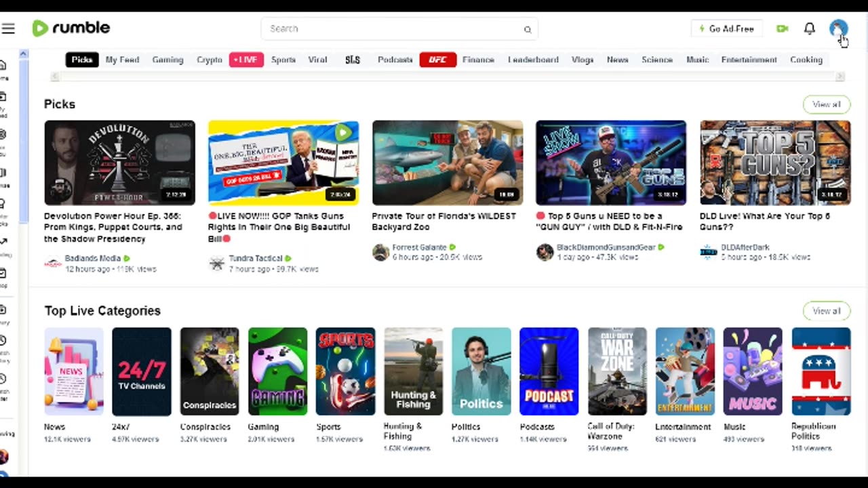Select the Picks tab
Image resolution: width=868 pixels, height=488 pixels.
(82, 60)
